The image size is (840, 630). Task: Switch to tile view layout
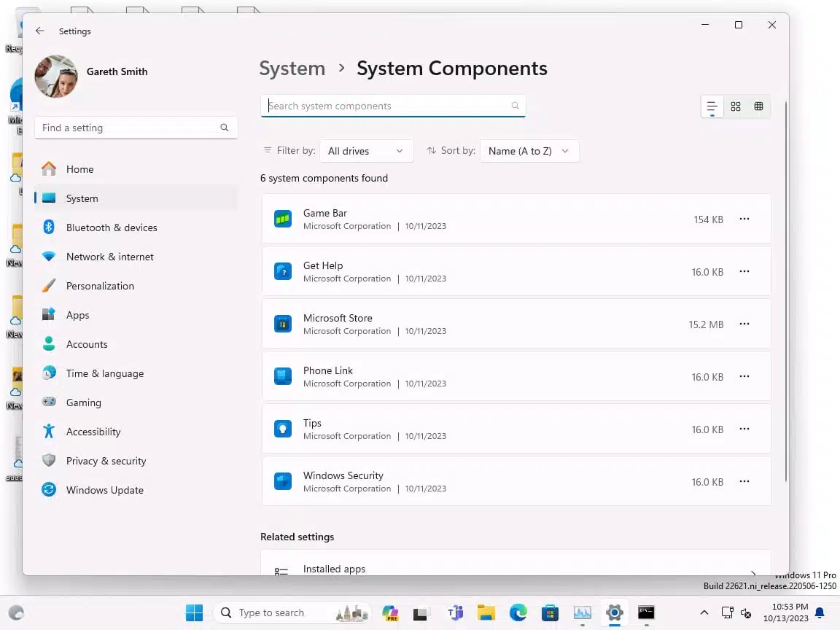tap(735, 106)
